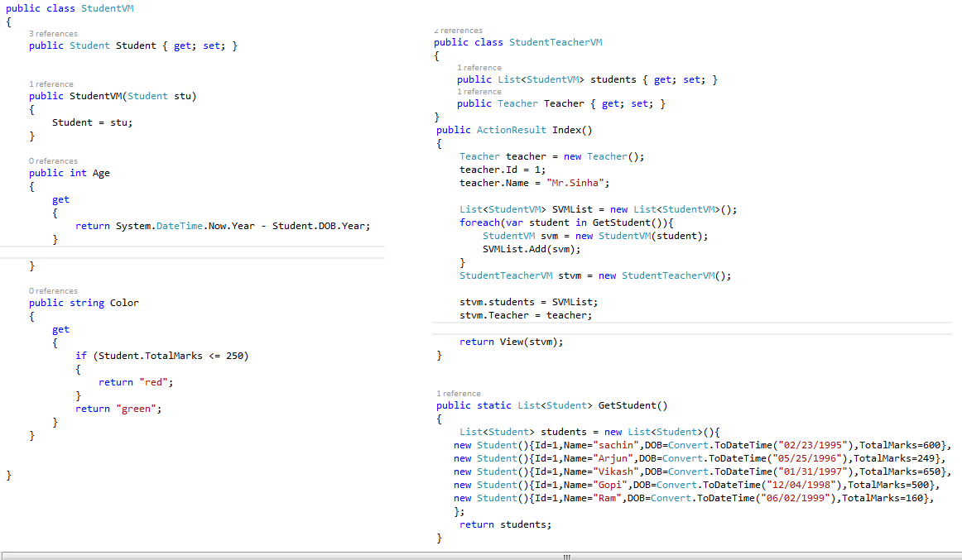
Task: Click the date string "06/02/1999"
Action: coord(796,499)
